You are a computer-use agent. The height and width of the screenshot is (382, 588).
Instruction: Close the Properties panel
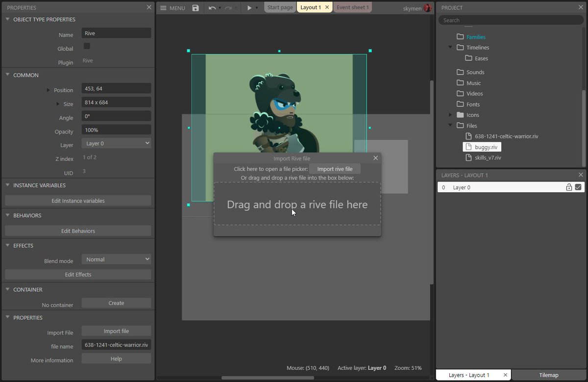click(x=149, y=7)
